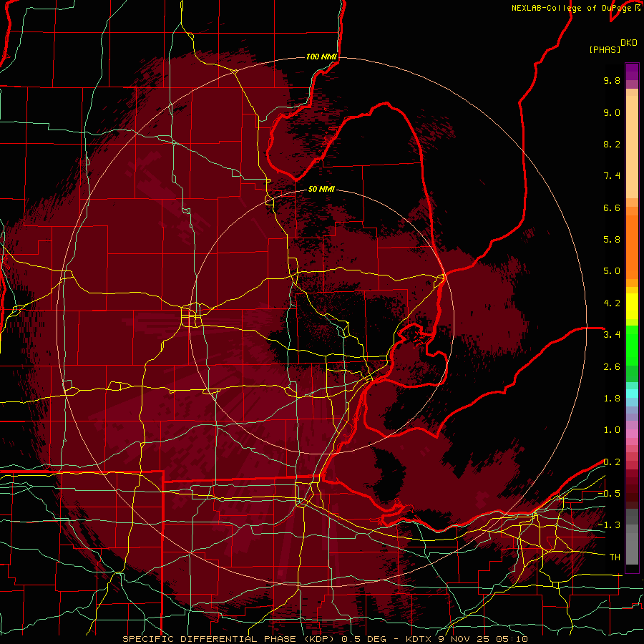This screenshot has height=644, width=644.
Task: Click the 0.2 color scale value
Action: coord(612,462)
